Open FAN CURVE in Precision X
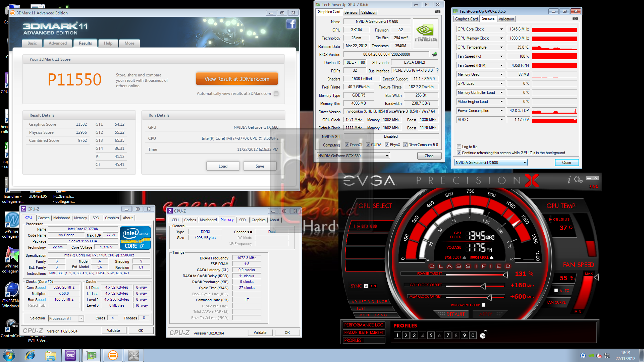Viewport: 644px width, 362px height. (556, 302)
